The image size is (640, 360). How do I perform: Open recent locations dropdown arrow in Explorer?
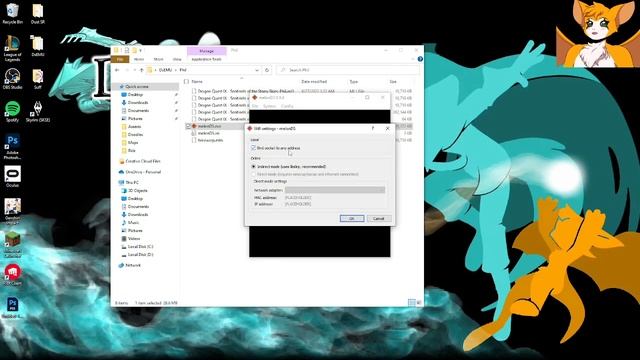tap(134, 70)
